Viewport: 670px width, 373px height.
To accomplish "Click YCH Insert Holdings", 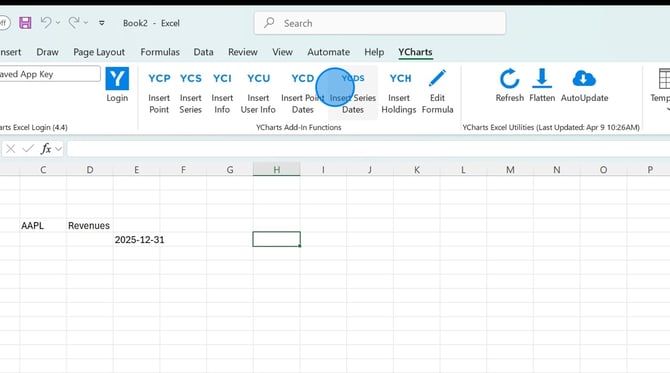I will pyautogui.click(x=399, y=93).
